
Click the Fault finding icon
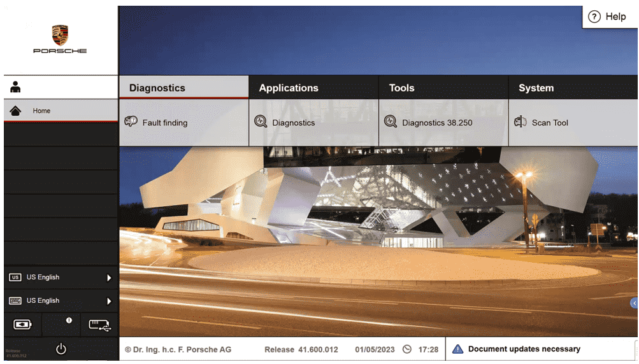pyautogui.click(x=131, y=122)
